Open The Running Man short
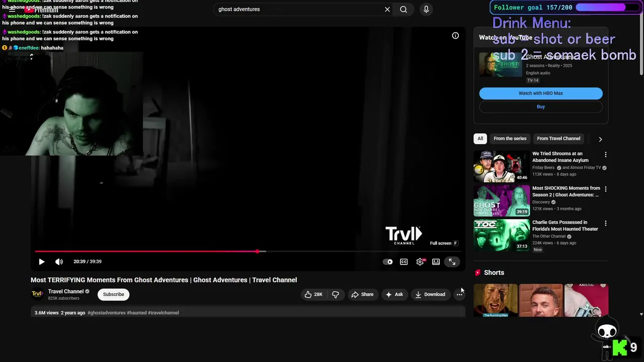 click(496, 301)
